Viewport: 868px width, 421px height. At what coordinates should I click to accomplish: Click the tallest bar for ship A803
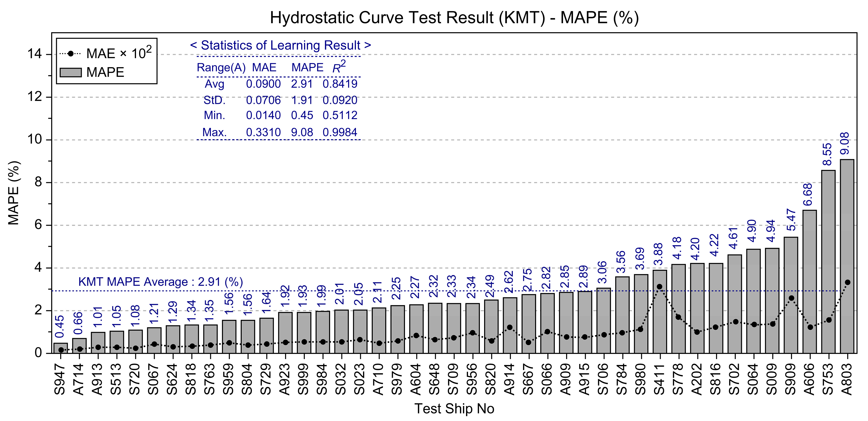(847, 256)
